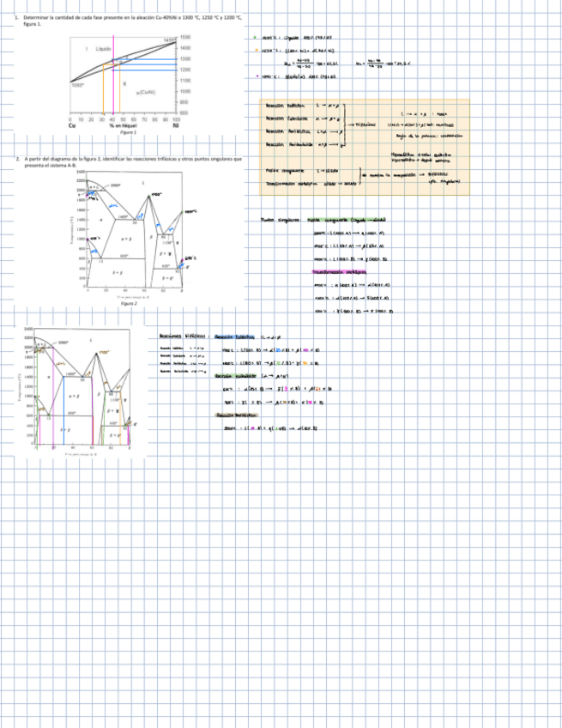Click the 'Reacciones trifásicas' handwritten heading
The image size is (562, 728).
pyautogui.click(x=183, y=337)
